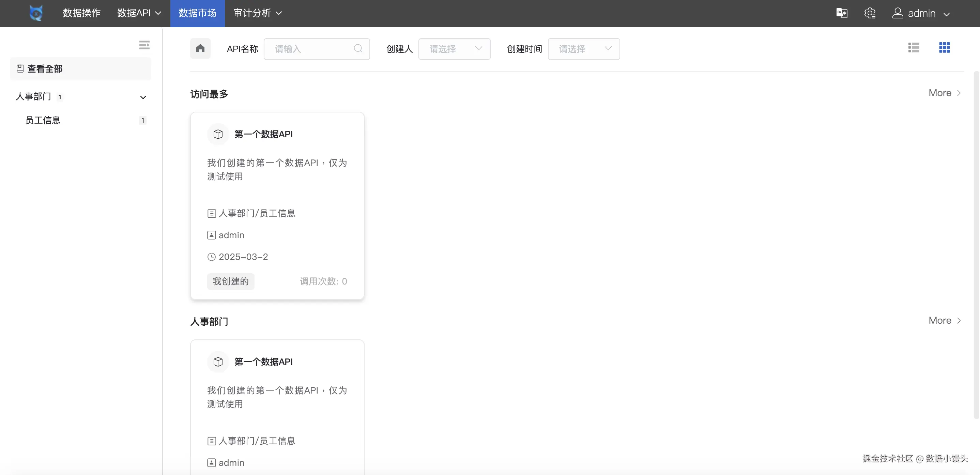Click the language translate icon

click(842, 13)
